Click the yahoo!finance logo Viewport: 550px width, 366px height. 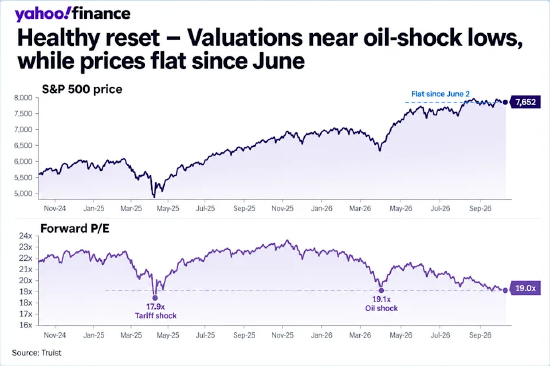73,14
